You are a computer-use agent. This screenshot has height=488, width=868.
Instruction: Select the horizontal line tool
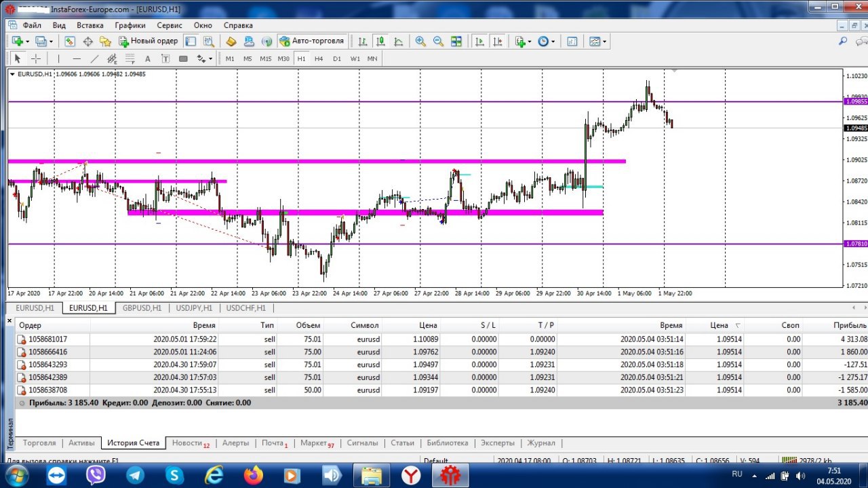[x=77, y=58]
